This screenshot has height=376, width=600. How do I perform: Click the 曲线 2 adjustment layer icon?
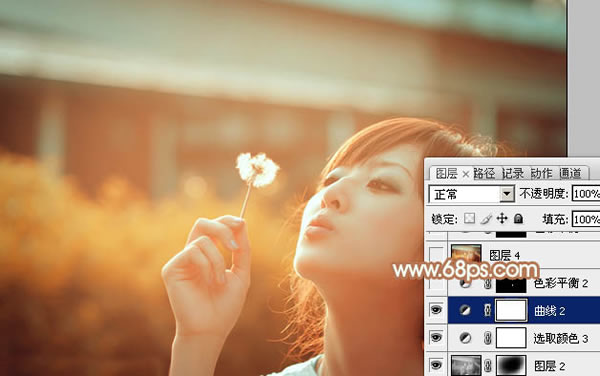[x=465, y=310]
